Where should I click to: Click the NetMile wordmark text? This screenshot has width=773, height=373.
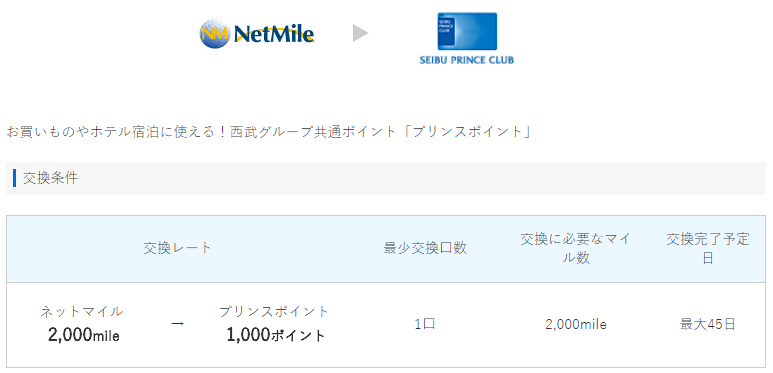coord(274,34)
